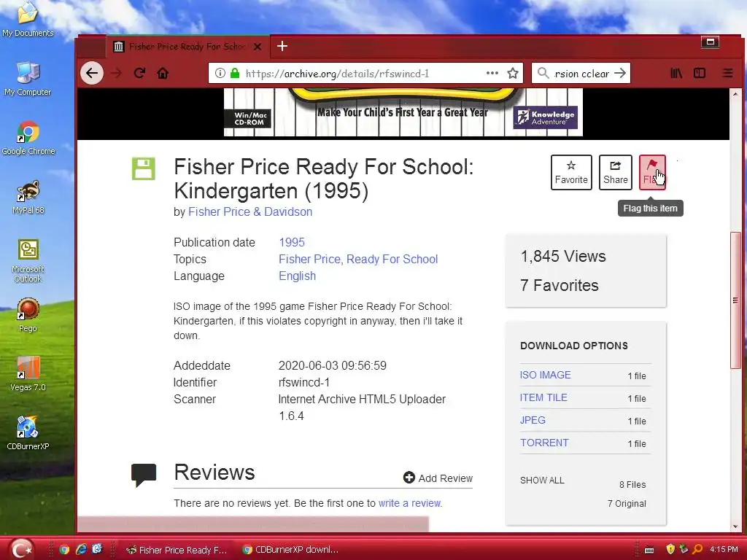This screenshot has height=560, width=747.
Task: Restore the browser window size button
Action: (x=710, y=42)
